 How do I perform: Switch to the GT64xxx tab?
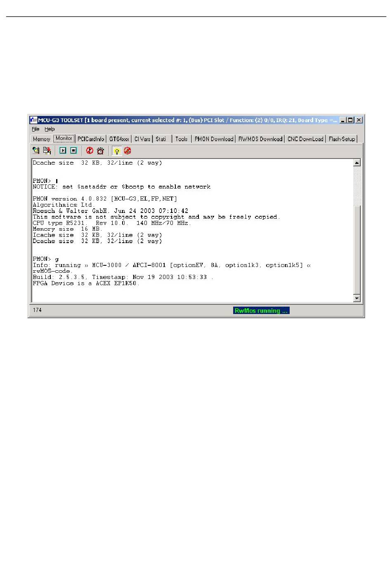click(119, 139)
